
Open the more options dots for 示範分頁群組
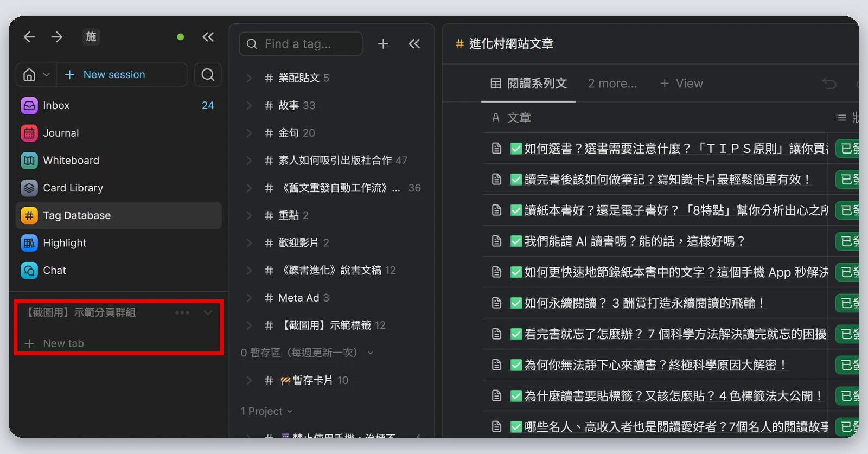pos(182,312)
